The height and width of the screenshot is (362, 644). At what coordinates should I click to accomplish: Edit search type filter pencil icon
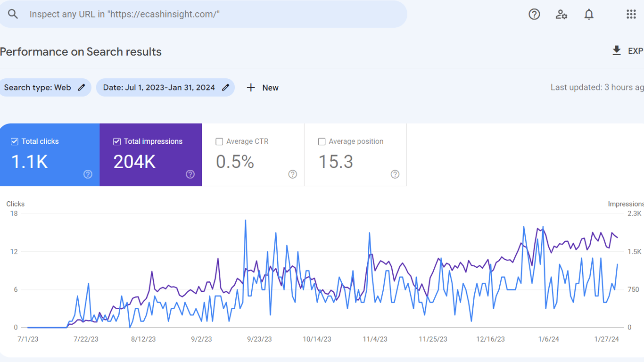coord(82,87)
